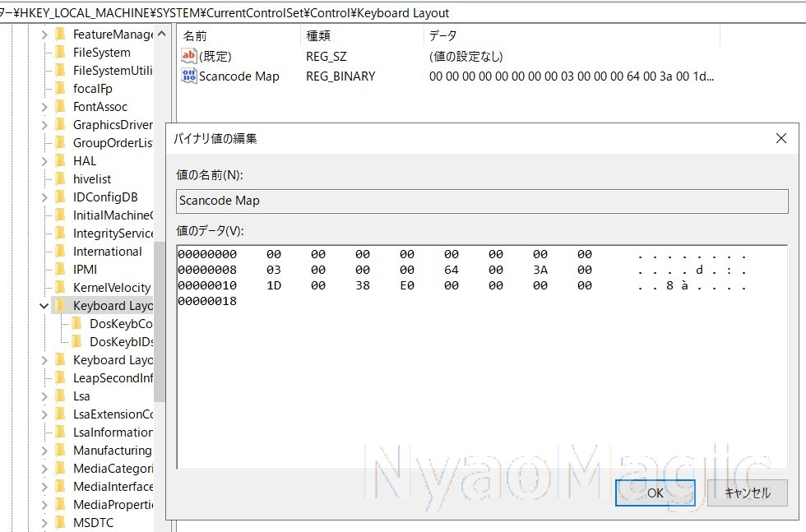Viewport: 806px width, 532px height.
Task: Click the DosKeybCo folder icon
Action: click(76, 324)
